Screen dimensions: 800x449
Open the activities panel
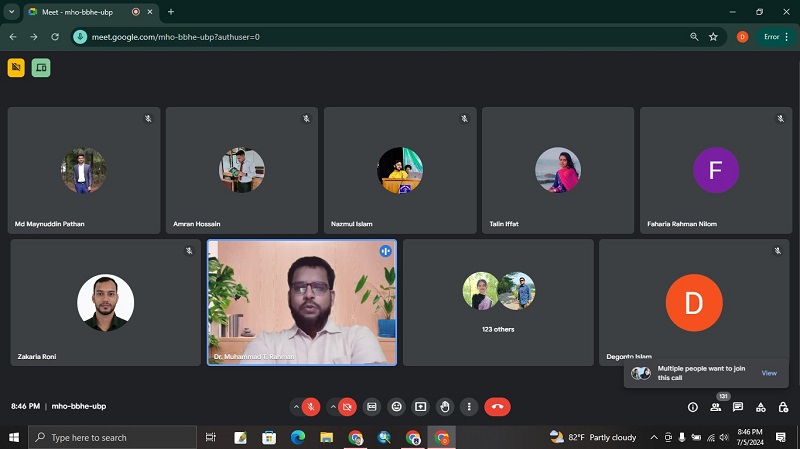tap(761, 407)
